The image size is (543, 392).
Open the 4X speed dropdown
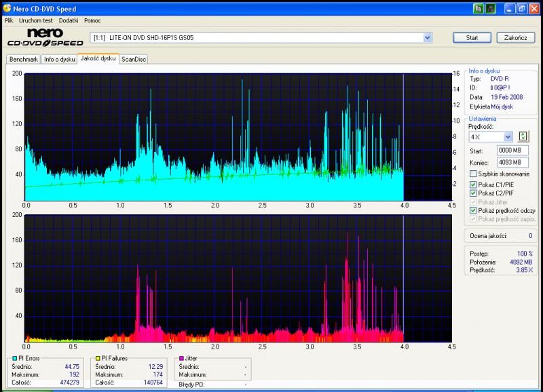point(508,137)
